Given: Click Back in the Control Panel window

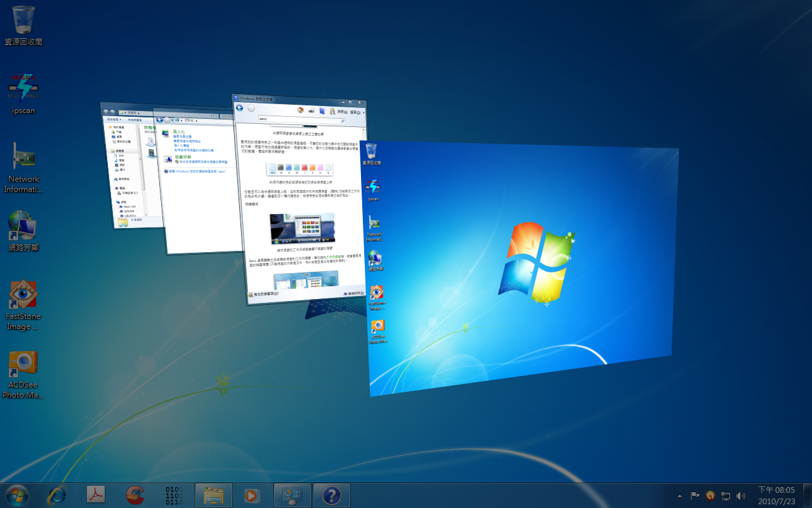Looking at the screenshot, I should (x=160, y=119).
